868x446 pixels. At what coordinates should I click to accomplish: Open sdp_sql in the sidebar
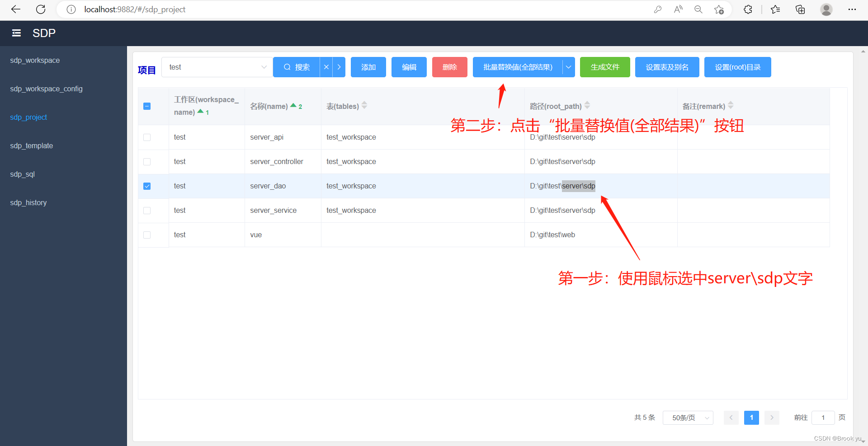coord(23,174)
